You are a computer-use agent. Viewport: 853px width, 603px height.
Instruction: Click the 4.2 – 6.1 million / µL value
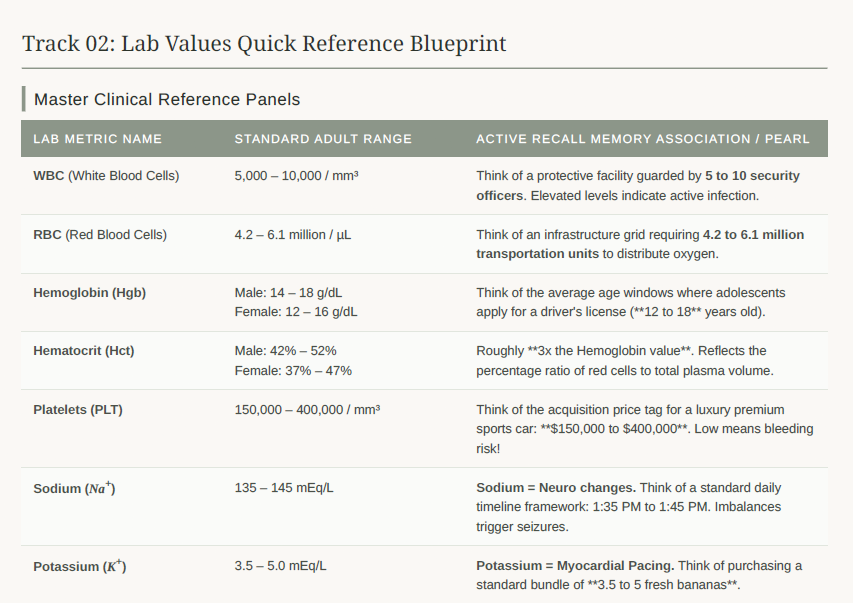(293, 235)
